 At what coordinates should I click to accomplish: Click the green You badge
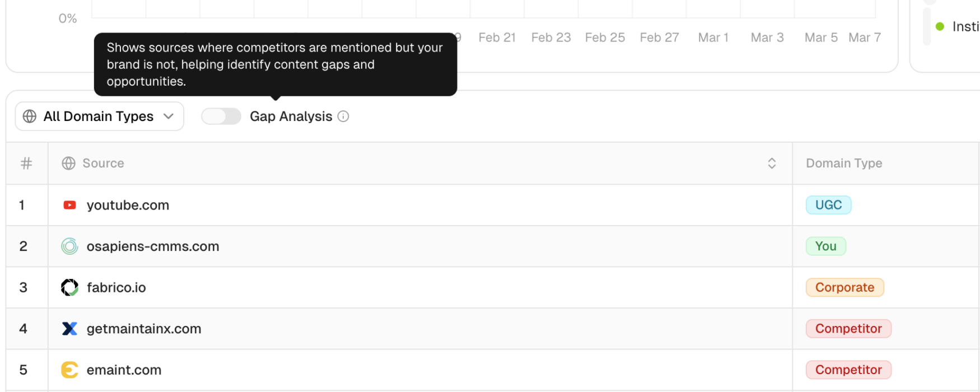tap(825, 246)
